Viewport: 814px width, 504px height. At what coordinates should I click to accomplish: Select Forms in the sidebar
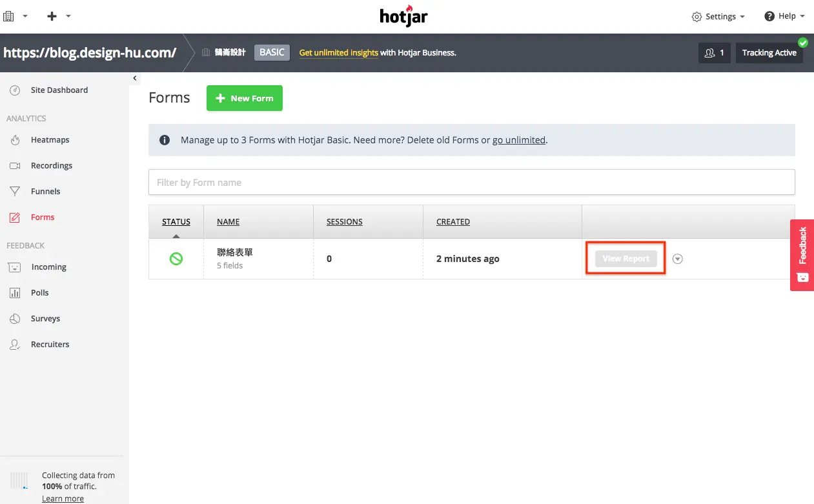click(x=43, y=217)
